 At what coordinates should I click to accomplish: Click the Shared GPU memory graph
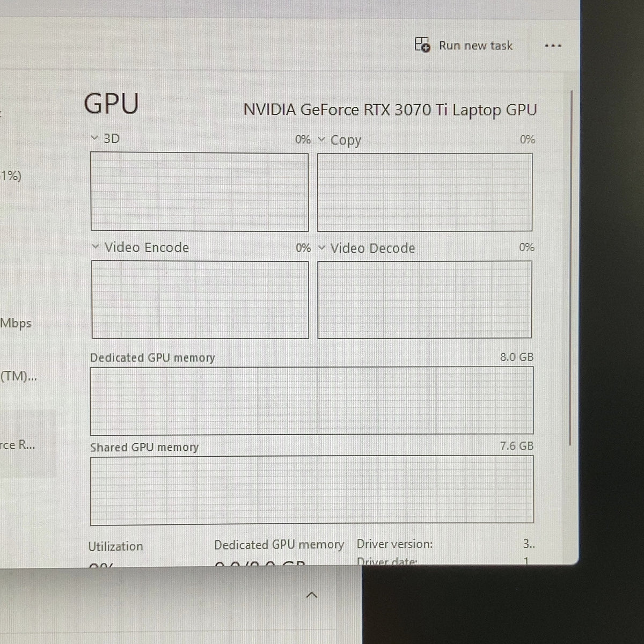312,490
